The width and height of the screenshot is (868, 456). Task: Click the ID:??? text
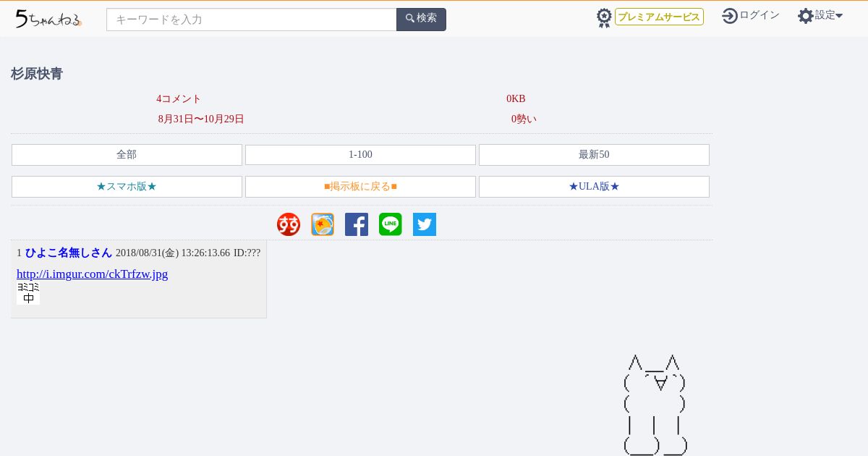[x=247, y=253]
